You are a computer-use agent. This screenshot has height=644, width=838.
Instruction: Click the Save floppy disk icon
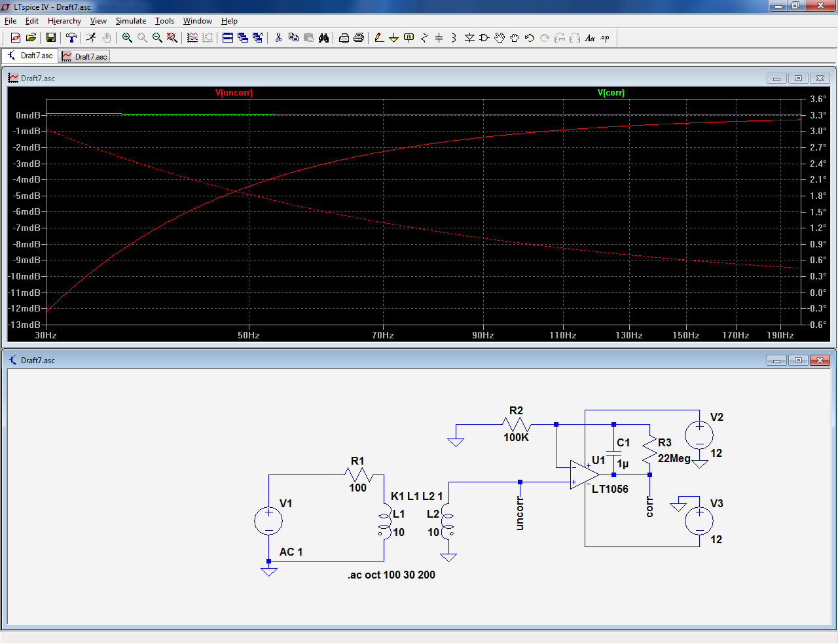coord(50,38)
